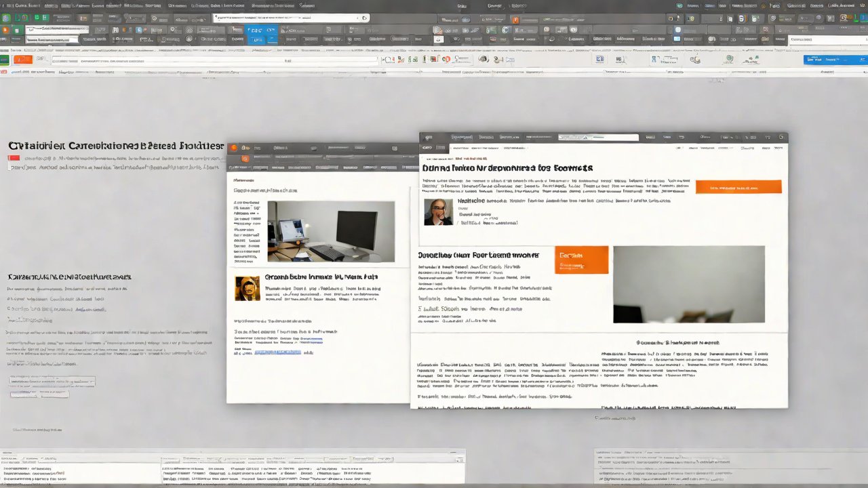
Task: Click the orange round icon on the left browser window
Action: (233, 147)
